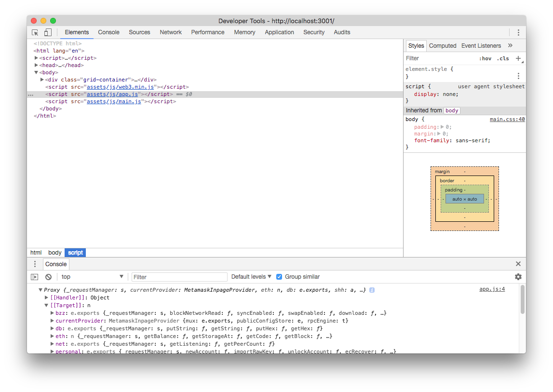The height and width of the screenshot is (392, 553).
Task: Clear the console using the no-entry icon
Action: (x=48, y=276)
